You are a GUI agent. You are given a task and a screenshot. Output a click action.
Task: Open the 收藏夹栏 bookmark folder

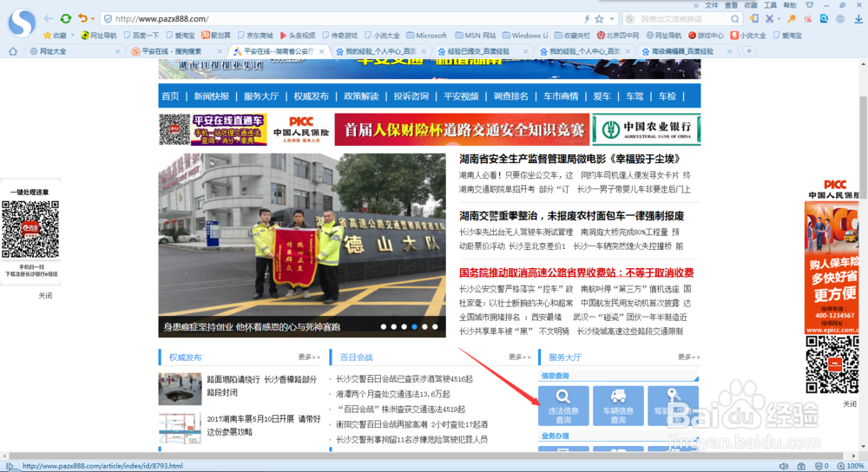click(572, 36)
